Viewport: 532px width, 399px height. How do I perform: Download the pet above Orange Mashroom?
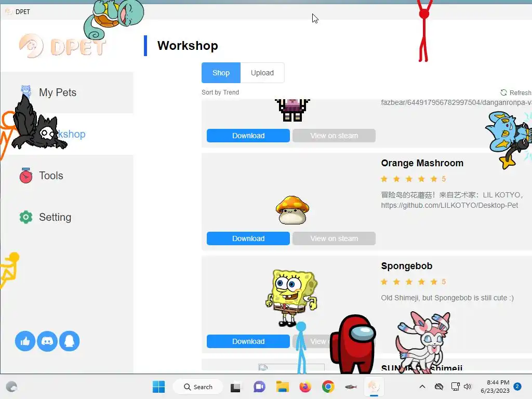pyautogui.click(x=248, y=136)
